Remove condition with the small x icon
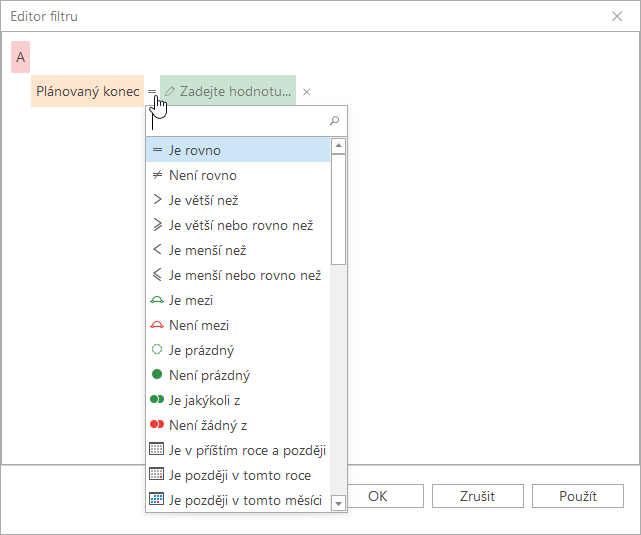 [x=307, y=92]
